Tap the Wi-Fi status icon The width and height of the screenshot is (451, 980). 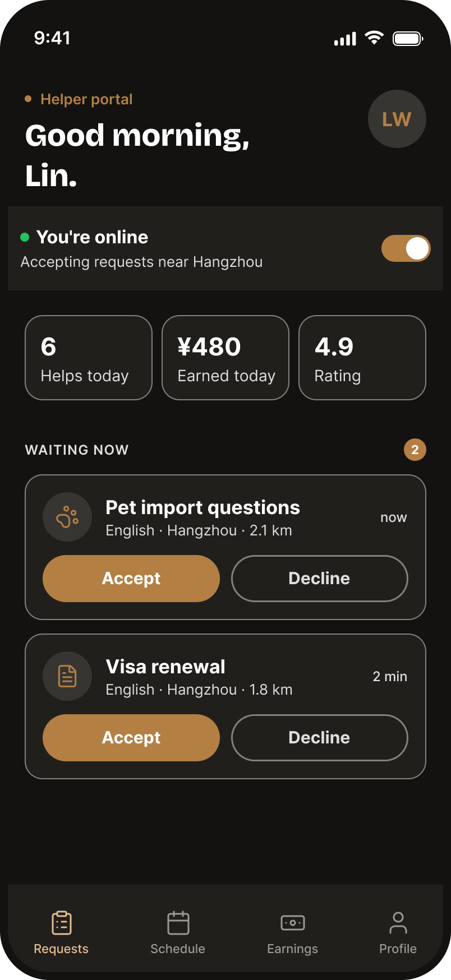374,38
